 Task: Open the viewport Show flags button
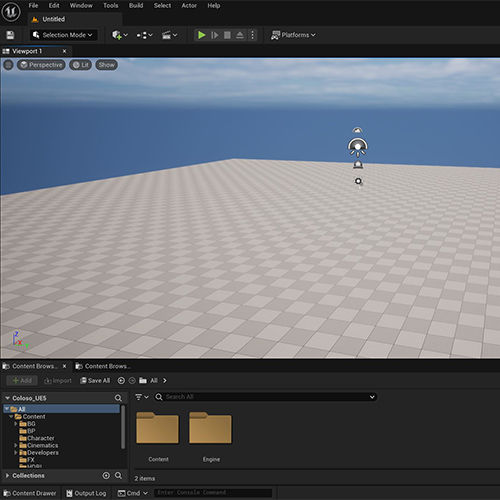coord(106,65)
